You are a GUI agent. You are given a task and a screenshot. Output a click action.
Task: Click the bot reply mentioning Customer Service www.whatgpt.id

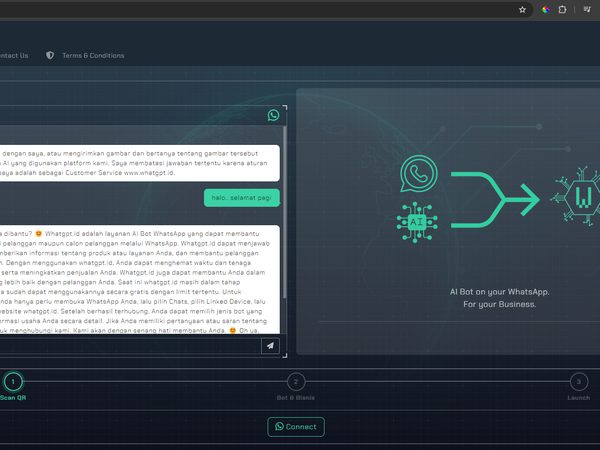click(x=140, y=163)
